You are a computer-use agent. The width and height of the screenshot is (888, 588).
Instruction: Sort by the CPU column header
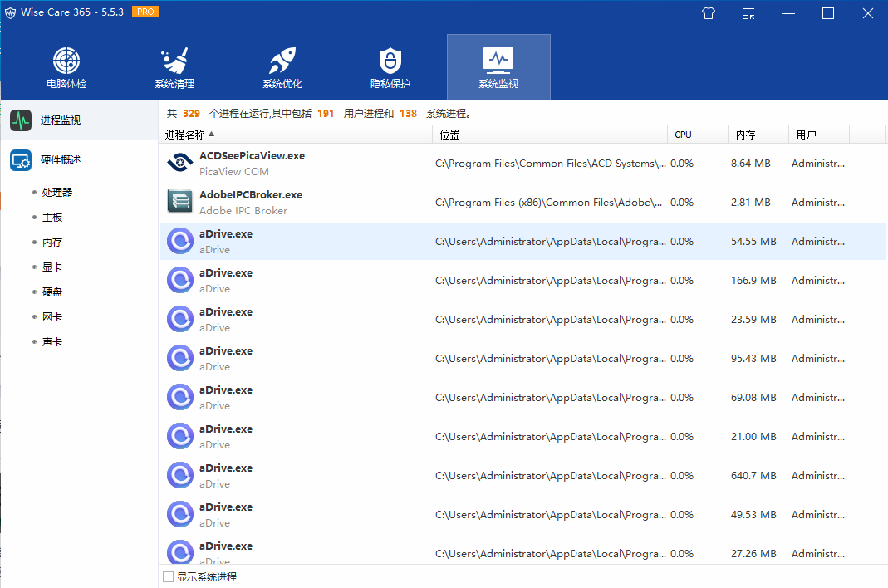click(683, 135)
